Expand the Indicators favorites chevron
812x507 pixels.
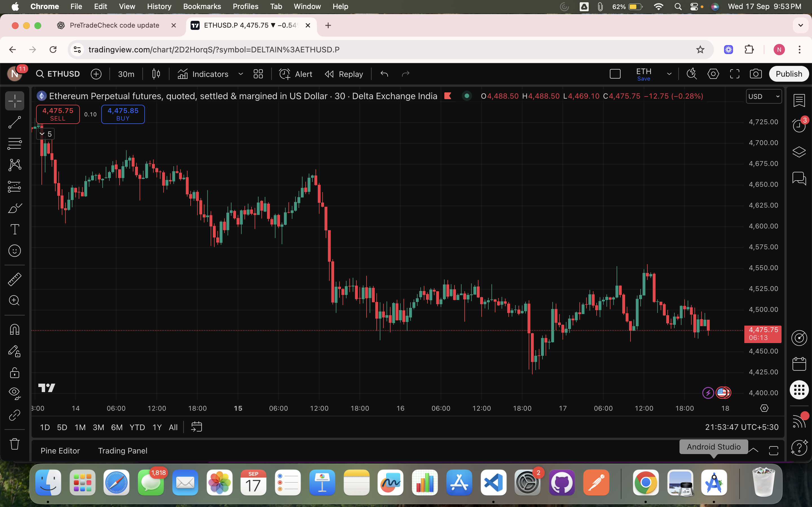(240, 74)
